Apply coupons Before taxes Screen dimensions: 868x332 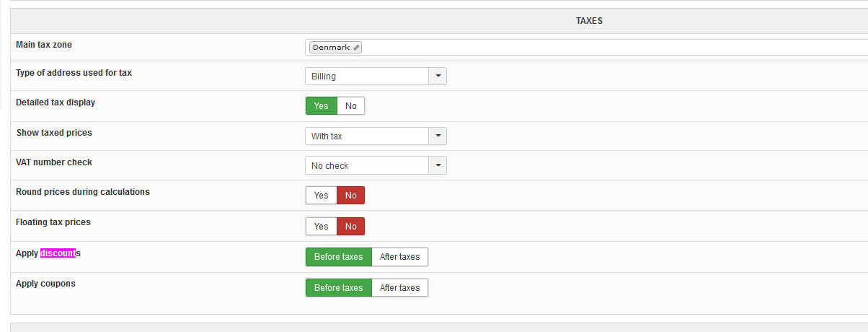tap(339, 288)
